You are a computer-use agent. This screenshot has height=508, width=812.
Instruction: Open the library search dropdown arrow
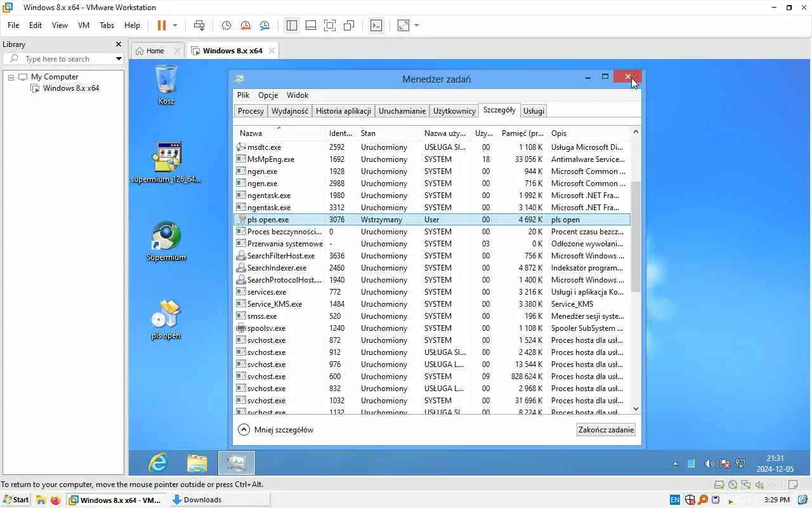tap(119, 59)
